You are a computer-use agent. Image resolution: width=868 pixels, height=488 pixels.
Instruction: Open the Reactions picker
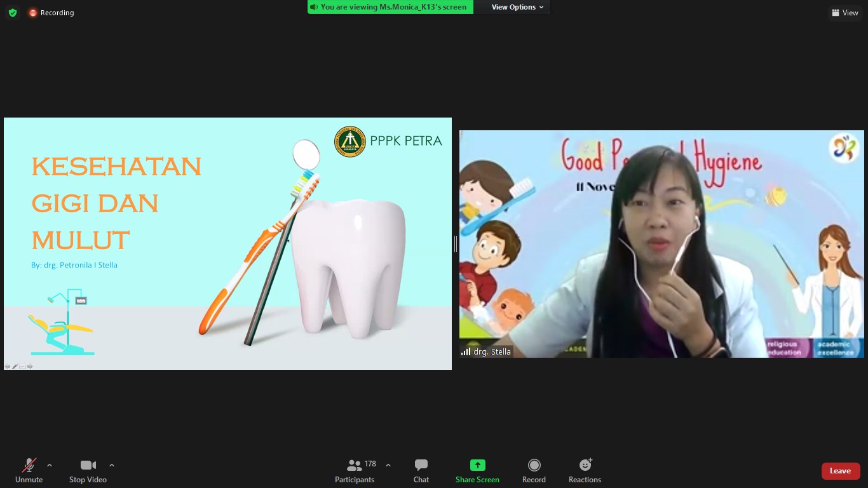tap(585, 471)
